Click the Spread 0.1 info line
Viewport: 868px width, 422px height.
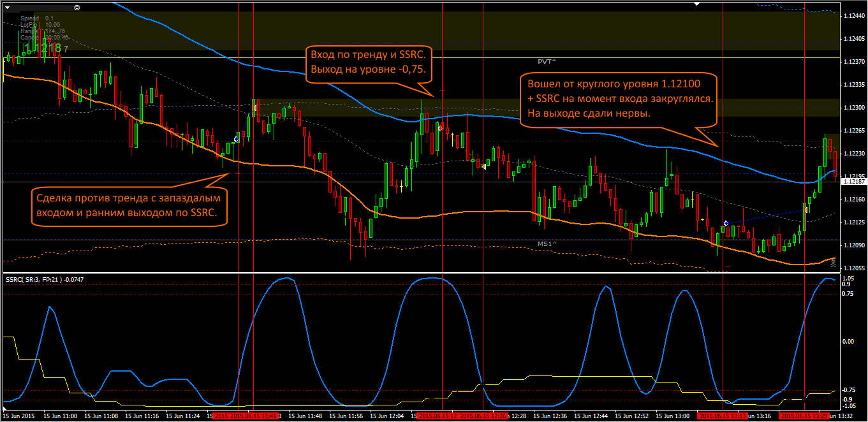coord(37,18)
